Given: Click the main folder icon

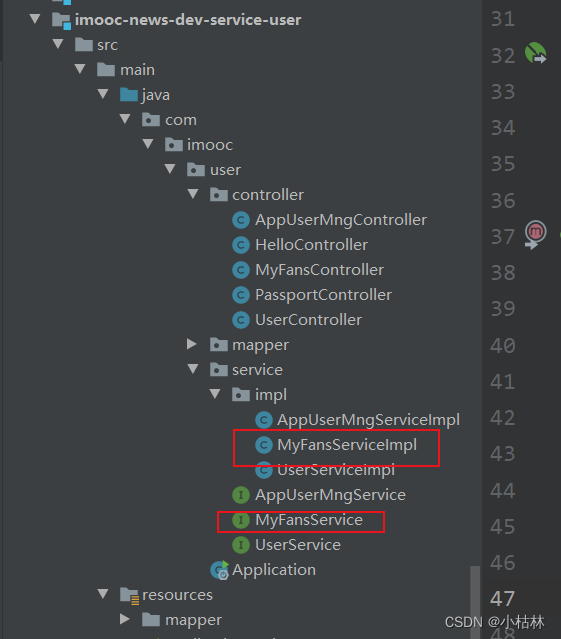Looking at the screenshot, I should coord(106,69).
